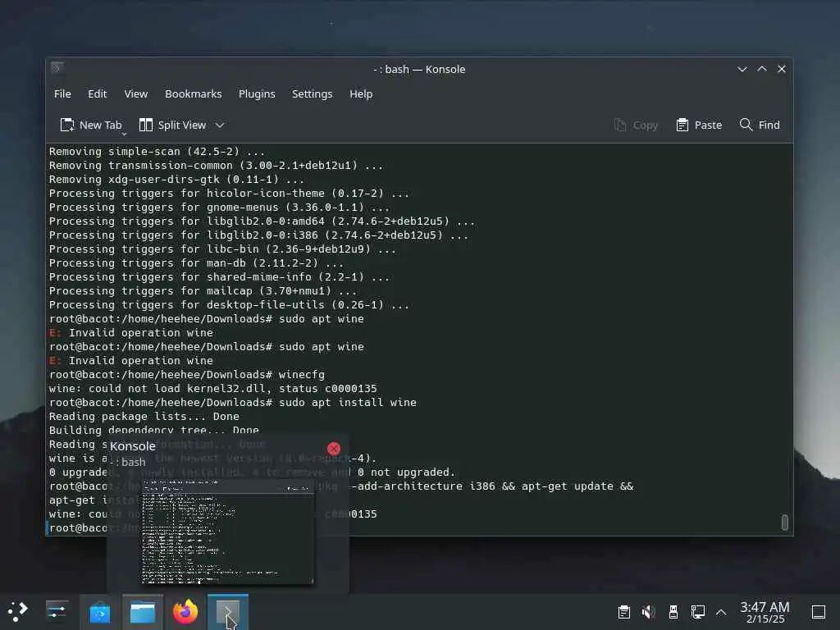This screenshot has height=630, width=840.
Task: Click the Split View button
Action: point(172,125)
